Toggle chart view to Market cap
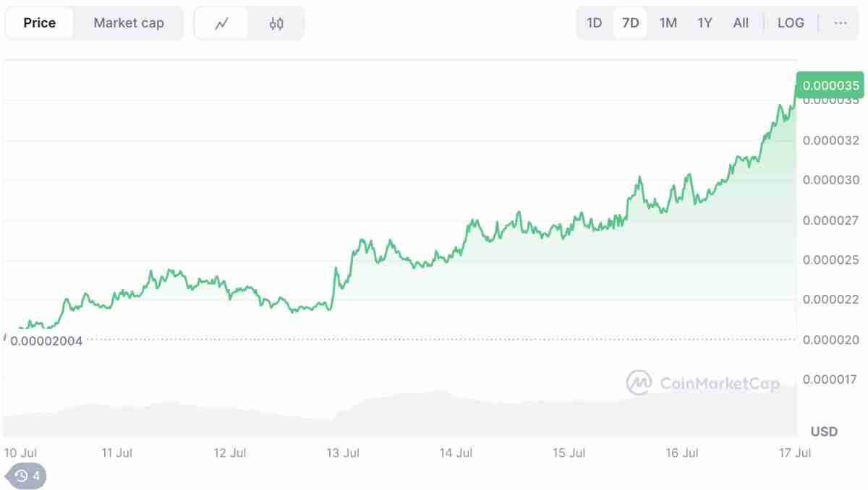Screen dimensions: 868x490 click(128, 22)
